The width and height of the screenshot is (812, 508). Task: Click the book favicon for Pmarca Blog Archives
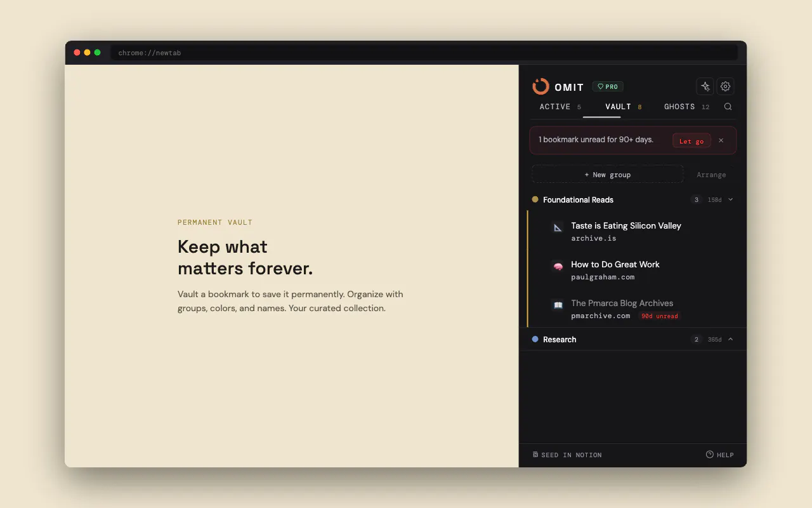click(558, 305)
